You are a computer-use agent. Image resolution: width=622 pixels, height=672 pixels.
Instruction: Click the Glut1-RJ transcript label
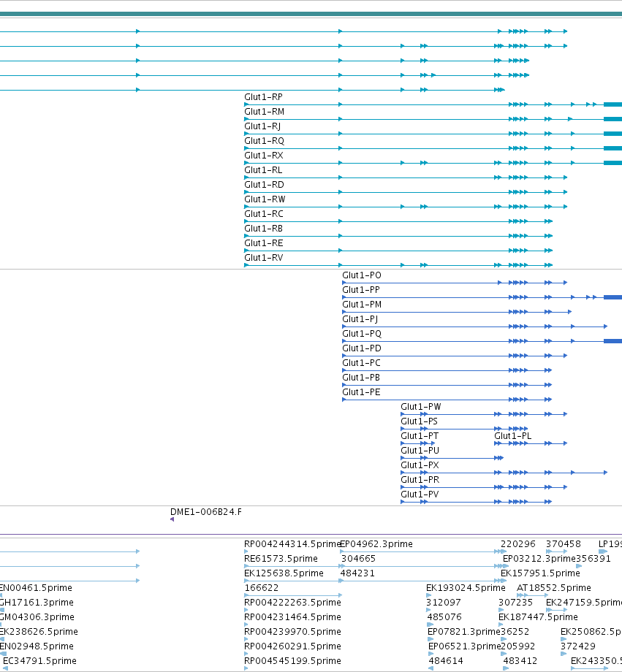(x=262, y=126)
